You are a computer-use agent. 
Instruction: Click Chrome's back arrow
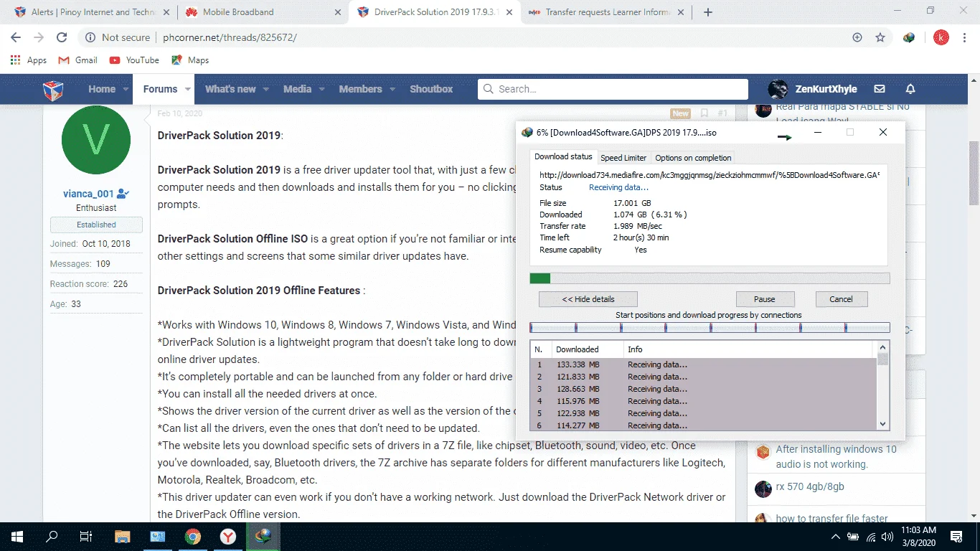pos(16,37)
